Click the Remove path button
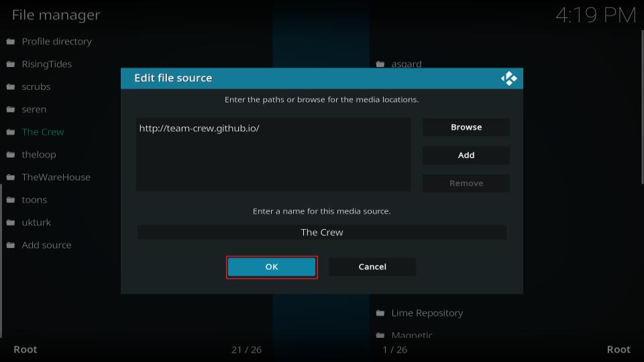The width and height of the screenshot is (644, 362). (466, 183)
